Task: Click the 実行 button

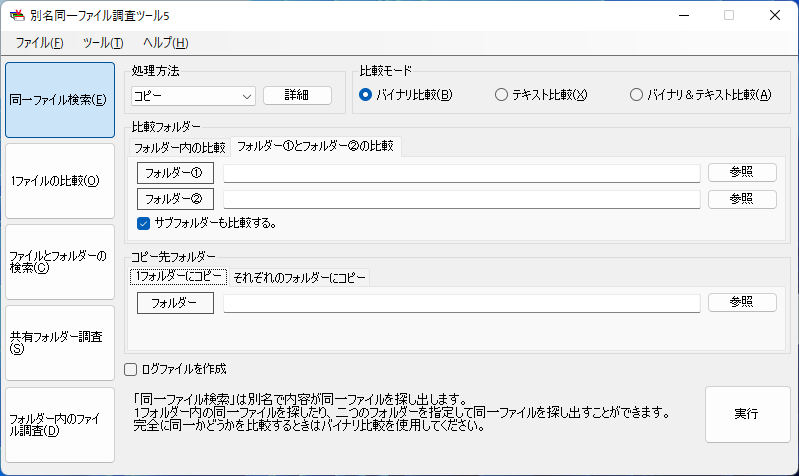Action: click(748, 414)
